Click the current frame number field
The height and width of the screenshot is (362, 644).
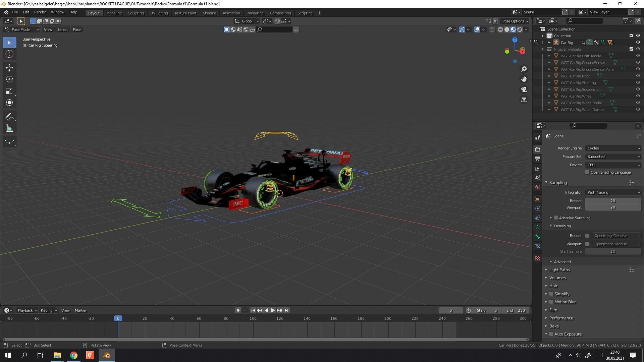(x=451, y=310)
